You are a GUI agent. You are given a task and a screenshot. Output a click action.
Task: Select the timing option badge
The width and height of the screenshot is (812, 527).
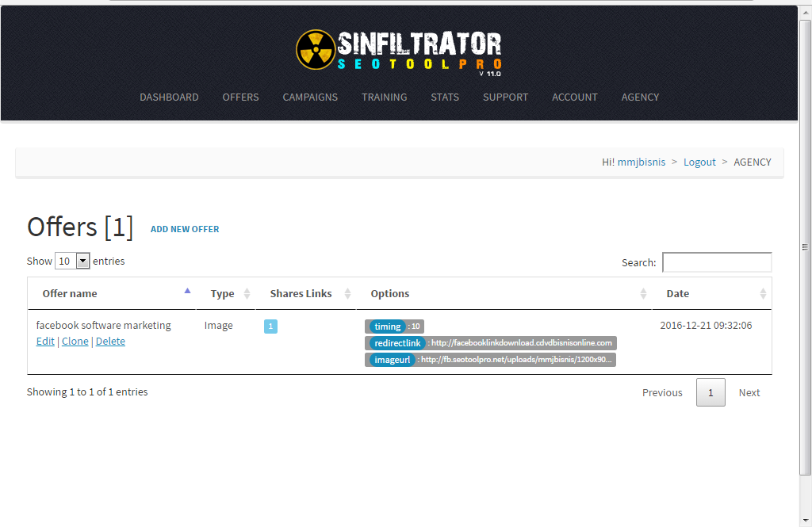pos(388,326)
